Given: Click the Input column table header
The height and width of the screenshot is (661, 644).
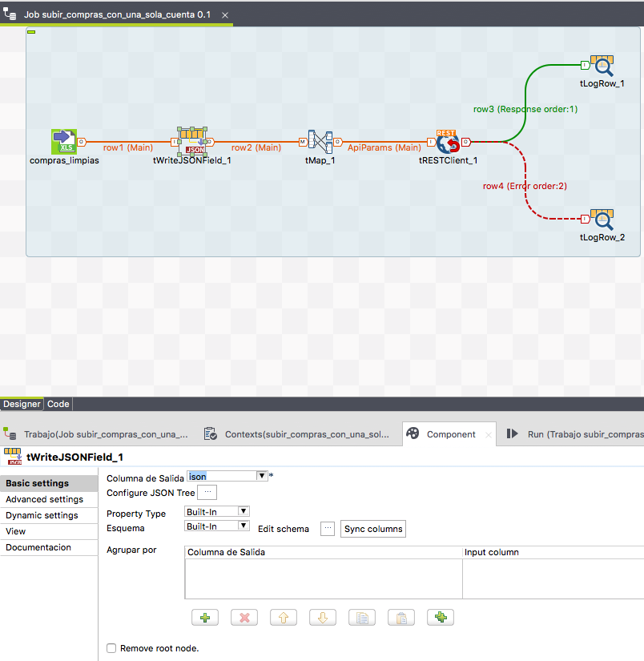Looking at the screenshot, I should (553, 552).
